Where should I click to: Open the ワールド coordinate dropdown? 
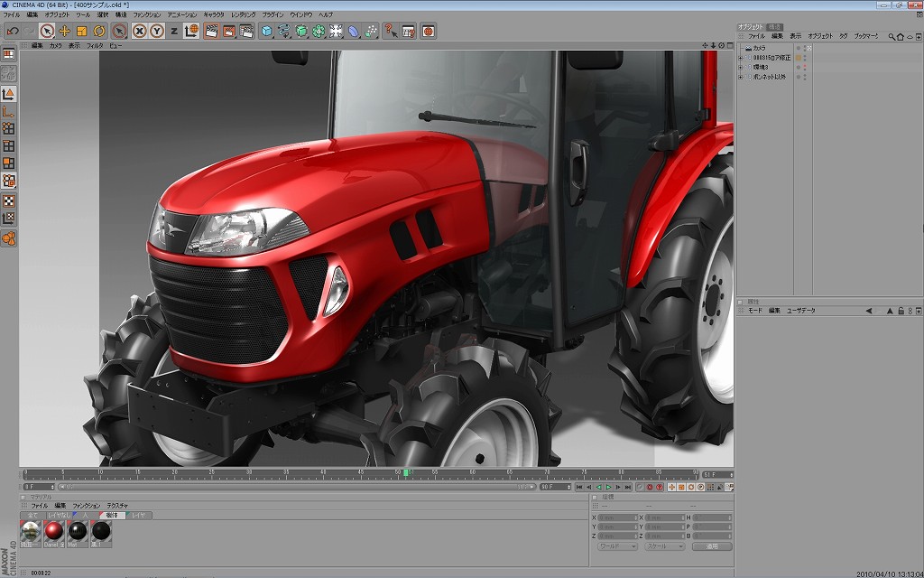(x=617, y=546)
